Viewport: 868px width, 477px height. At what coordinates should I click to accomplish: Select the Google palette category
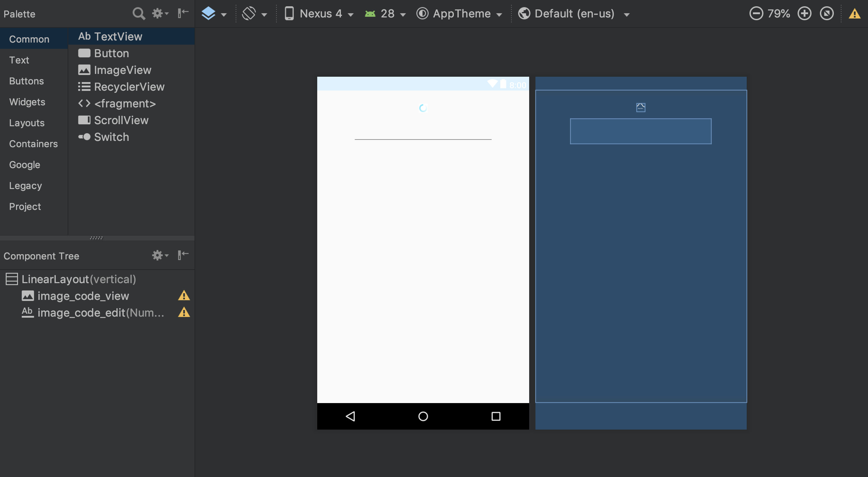[x=34, y=164]
